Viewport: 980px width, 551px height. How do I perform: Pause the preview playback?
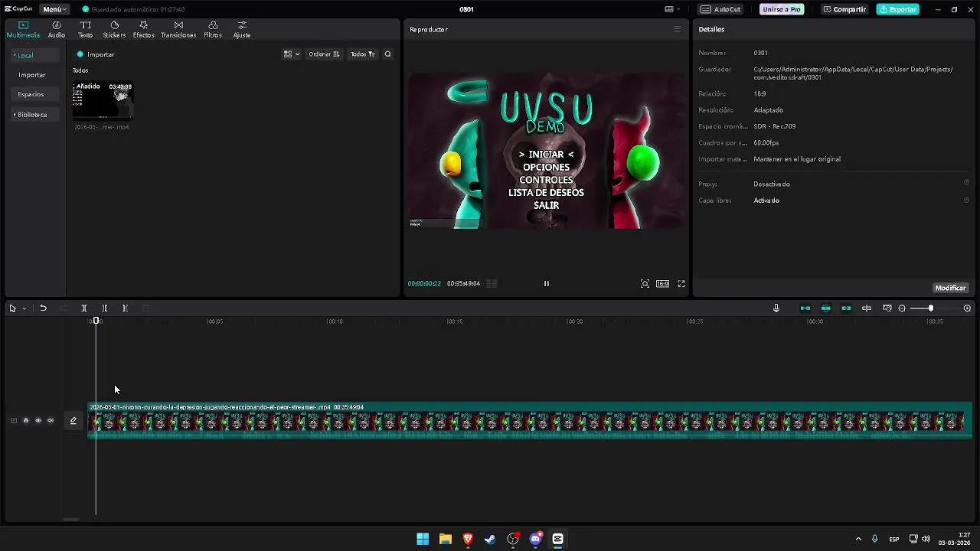(x=547, y=284)
